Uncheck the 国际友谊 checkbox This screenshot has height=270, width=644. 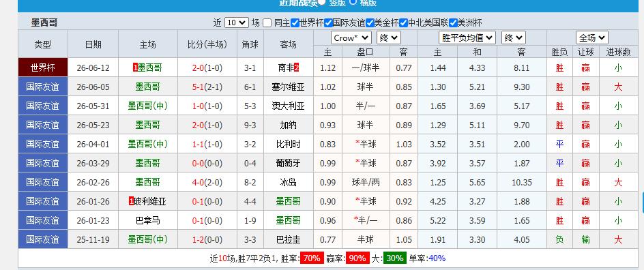(x=327, y=23)
